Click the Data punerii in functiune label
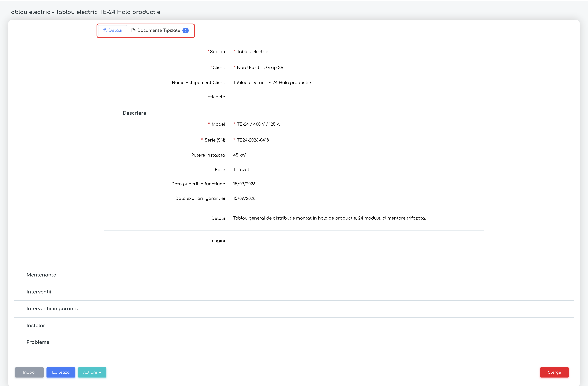This screenshot has width=588, height=386. [198, 184]
